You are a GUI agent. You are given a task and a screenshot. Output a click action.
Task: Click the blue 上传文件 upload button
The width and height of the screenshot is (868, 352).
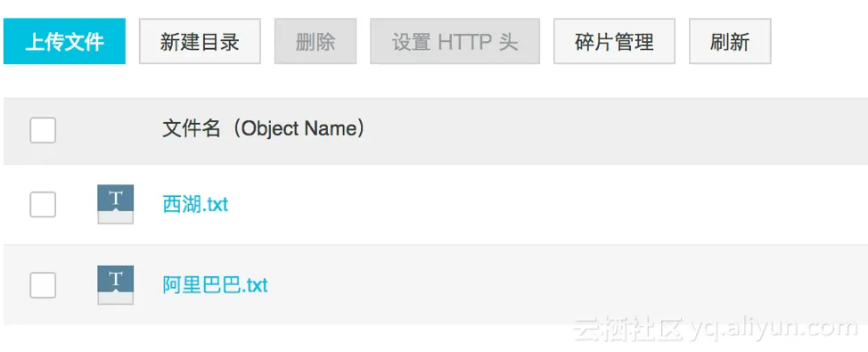pyautogui.click(x=64, y=42)
